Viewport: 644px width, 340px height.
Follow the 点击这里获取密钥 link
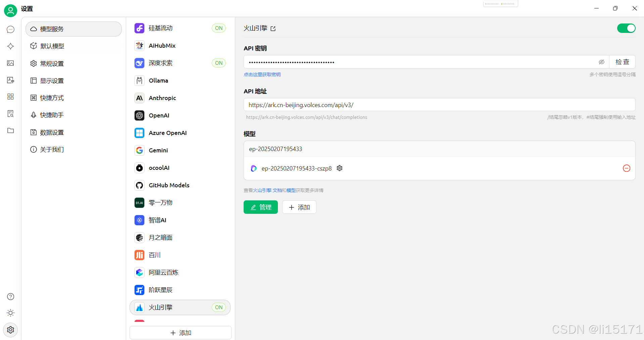pyautogui.click(x=262, y=75)
